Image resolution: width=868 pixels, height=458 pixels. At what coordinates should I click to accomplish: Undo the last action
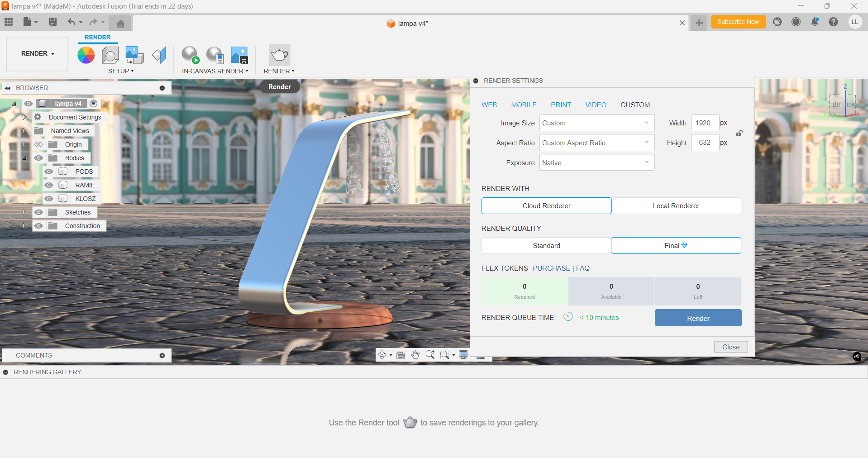pos(72,22)
